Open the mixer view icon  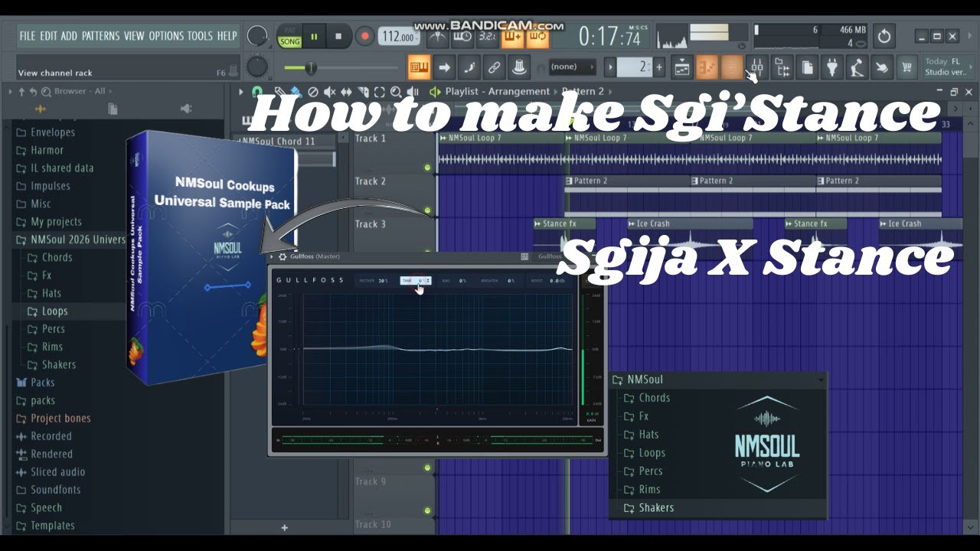(756, 67)
